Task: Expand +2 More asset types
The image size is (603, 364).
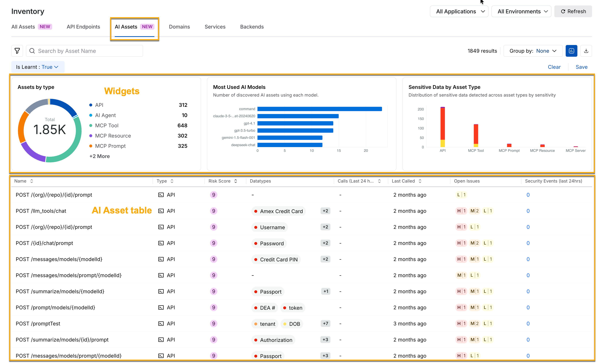Action: 100,156
